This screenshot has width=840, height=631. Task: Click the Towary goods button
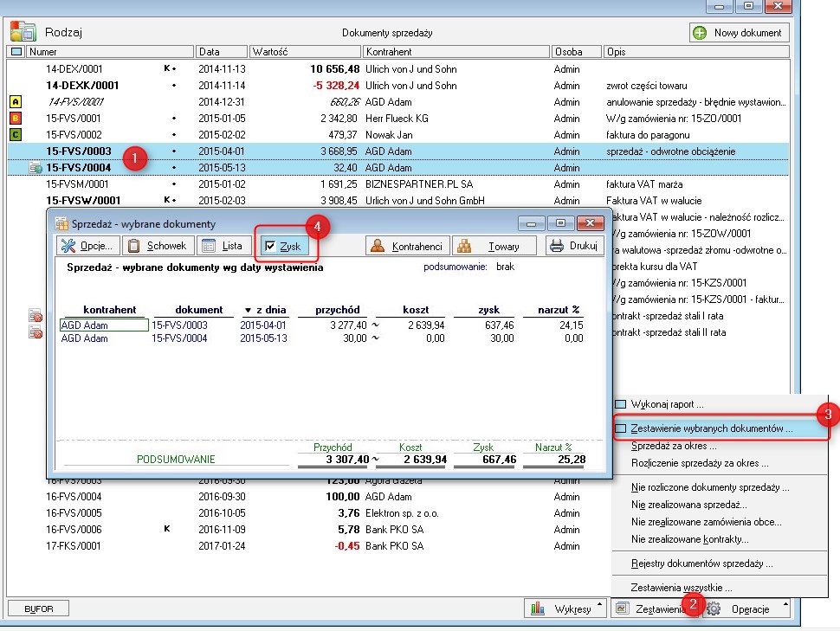coord(495,246)
